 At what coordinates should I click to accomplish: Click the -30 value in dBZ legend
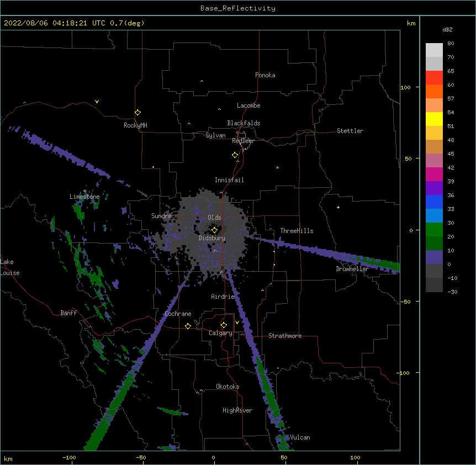click(x=452, y=292)
